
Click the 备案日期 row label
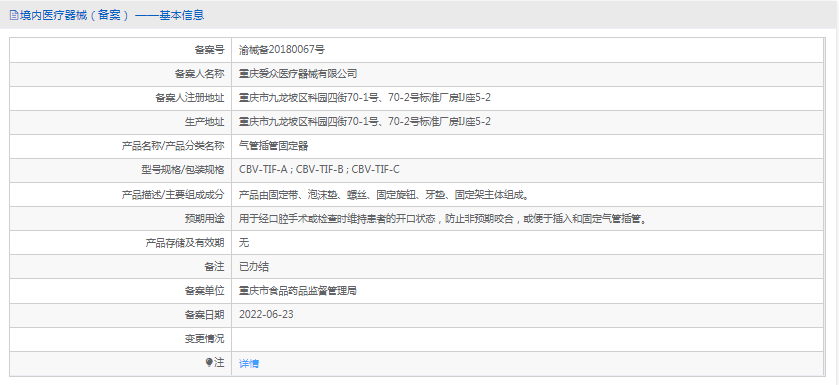(x=204, y=315)
